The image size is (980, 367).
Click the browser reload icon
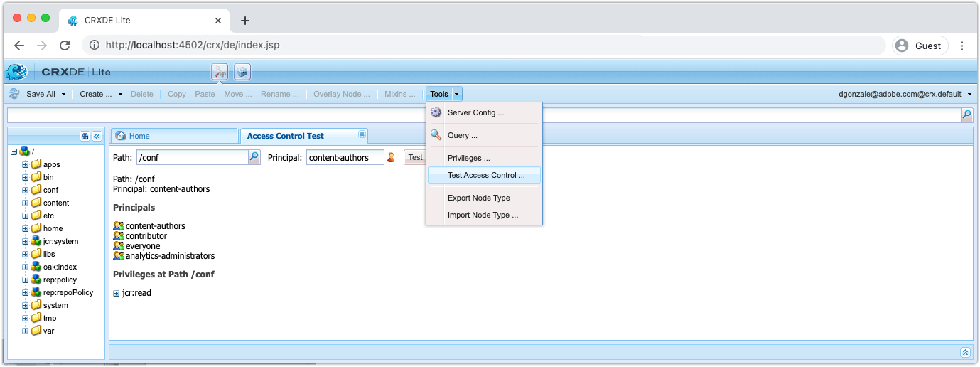pyautogui.click(x=65, y=46)
